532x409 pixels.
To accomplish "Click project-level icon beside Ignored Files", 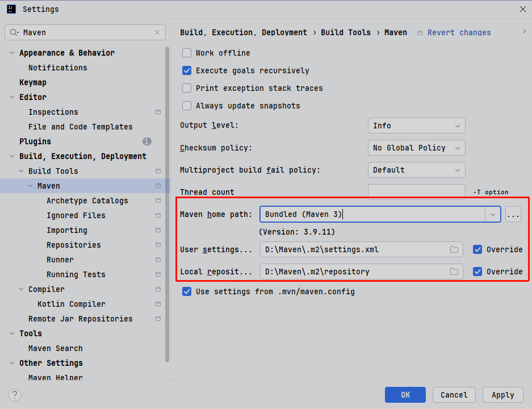I will click(158, 215).
